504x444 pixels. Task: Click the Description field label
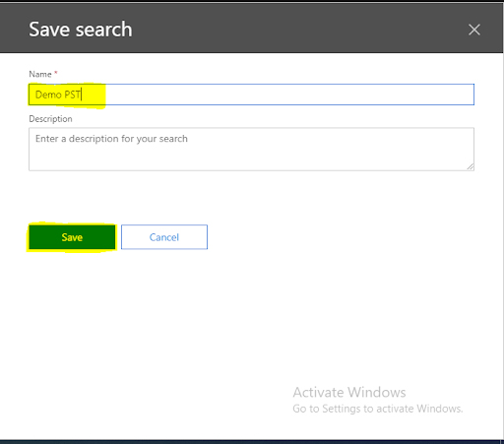coord(50,119)
